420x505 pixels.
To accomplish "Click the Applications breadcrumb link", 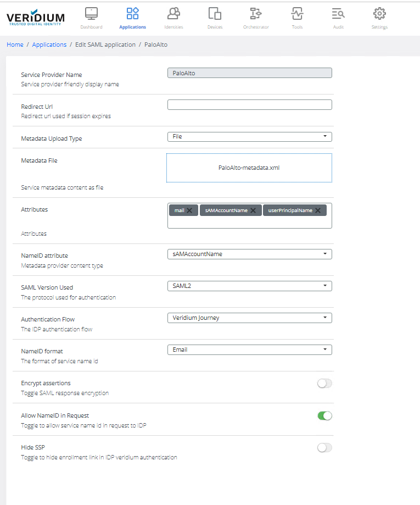I will (49, 45).
